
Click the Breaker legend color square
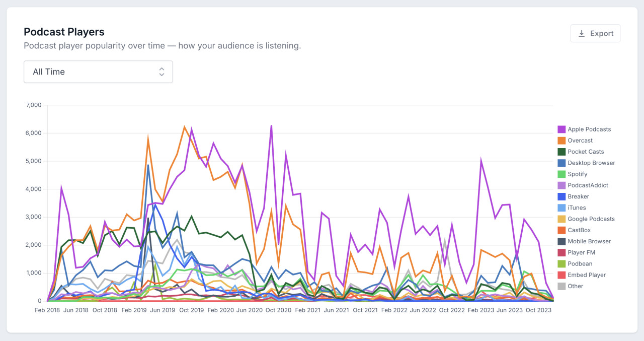561,196
